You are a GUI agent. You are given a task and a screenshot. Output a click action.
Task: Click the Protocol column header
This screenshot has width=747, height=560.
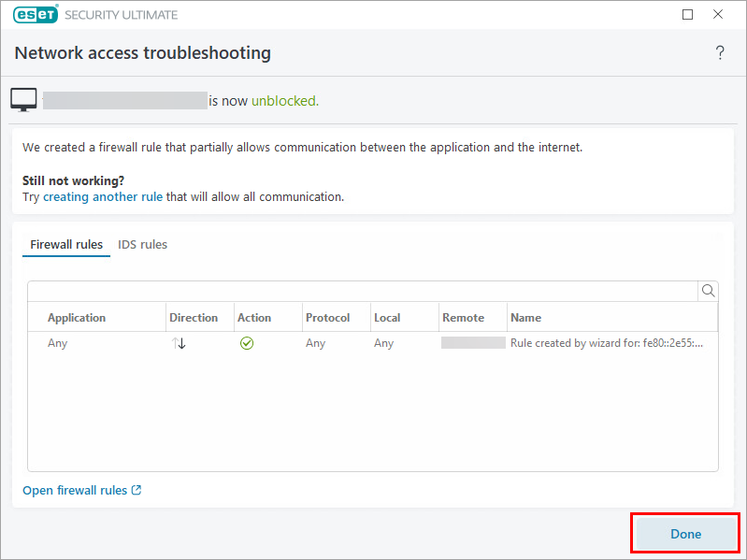click(327, 318)
